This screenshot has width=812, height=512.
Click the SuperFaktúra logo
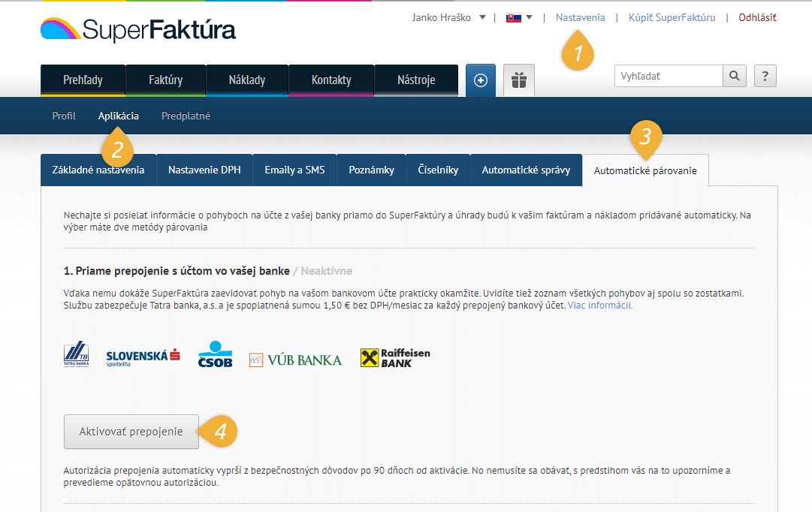click(137, 29)
